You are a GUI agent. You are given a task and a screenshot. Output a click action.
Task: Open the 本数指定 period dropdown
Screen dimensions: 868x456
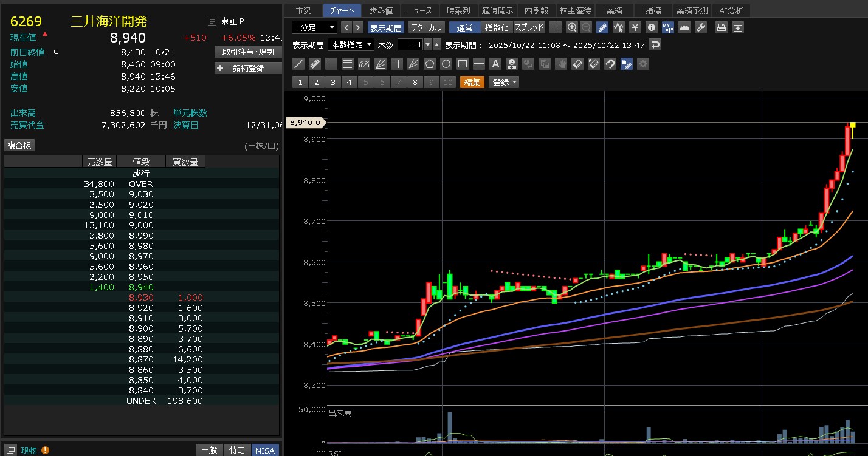351,44
